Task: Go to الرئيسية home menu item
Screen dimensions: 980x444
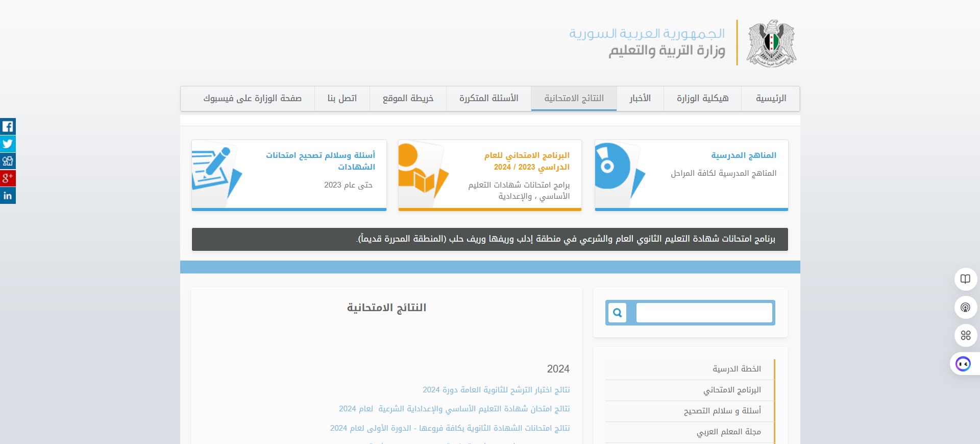Action: click(x=771, y=98)
